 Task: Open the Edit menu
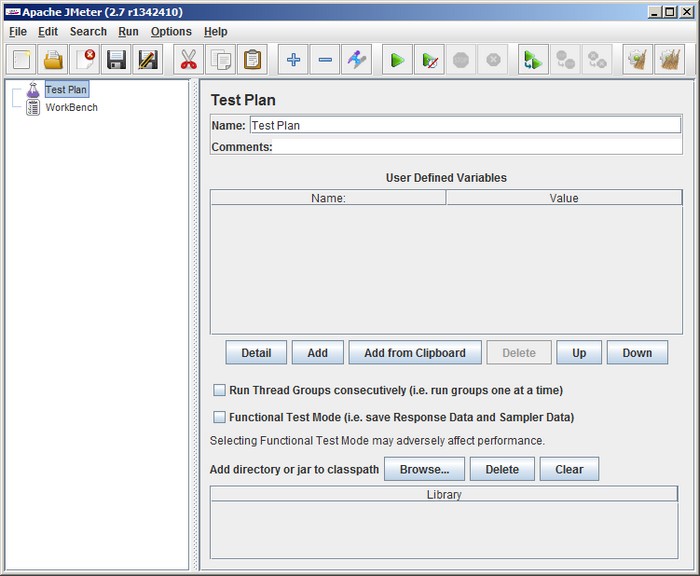click(x=48, y=32)
